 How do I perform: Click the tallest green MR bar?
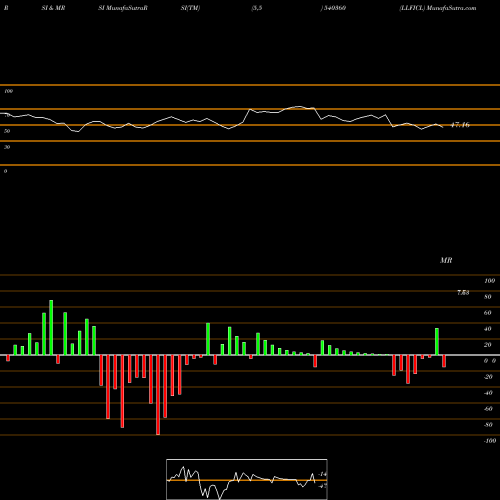[x=51, y=327]
